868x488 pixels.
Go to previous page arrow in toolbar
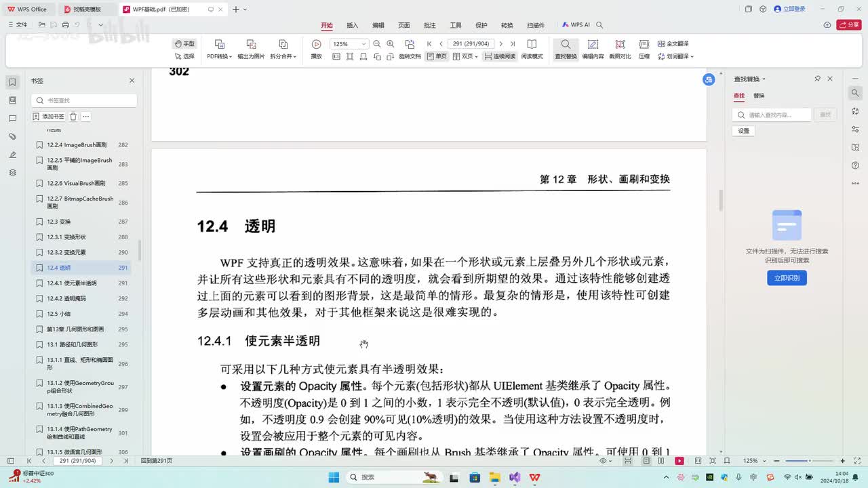coord(441,43)
